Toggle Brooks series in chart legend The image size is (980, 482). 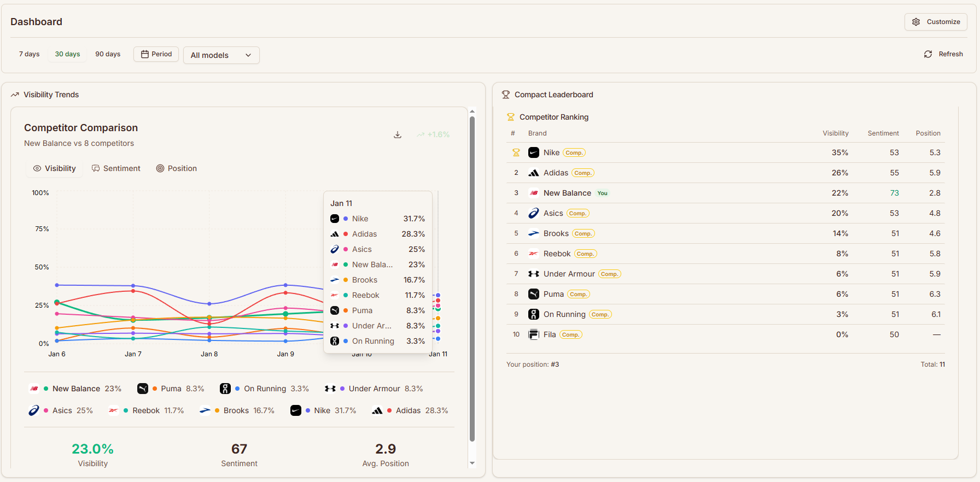coord(237,410)
